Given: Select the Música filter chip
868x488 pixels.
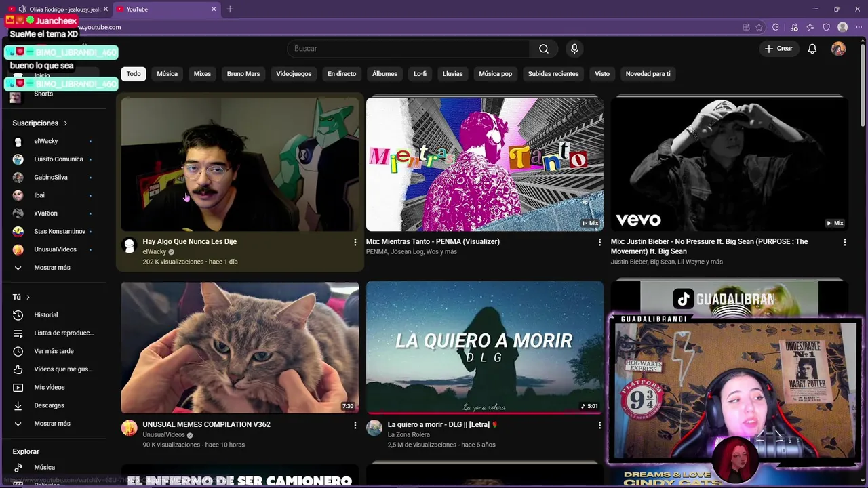Looking at the screenshot, I should tap(167, 74).
